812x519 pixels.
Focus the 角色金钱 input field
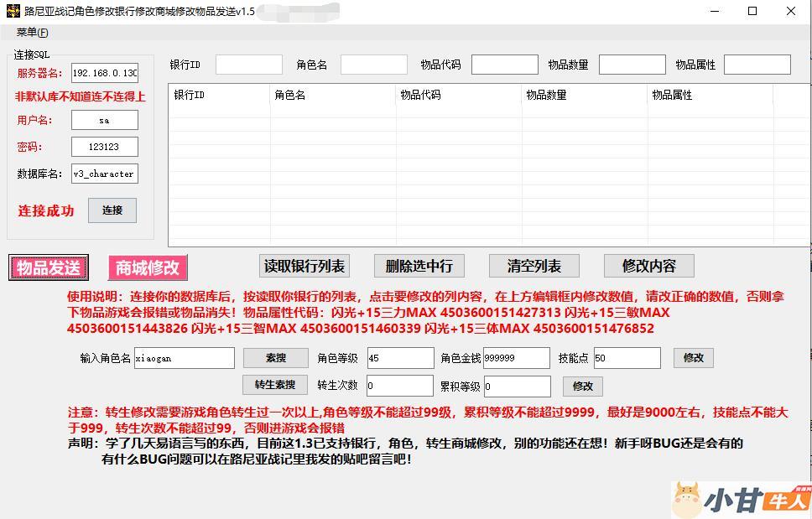point(516,358)
